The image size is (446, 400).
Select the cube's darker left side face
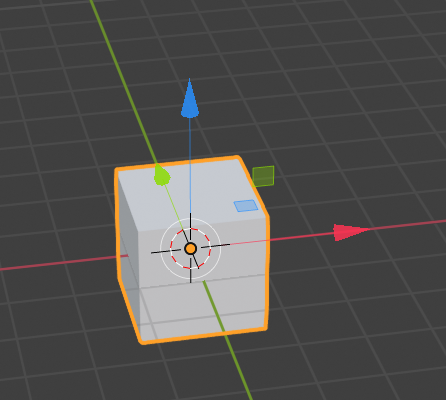click(x=128, y=253)
